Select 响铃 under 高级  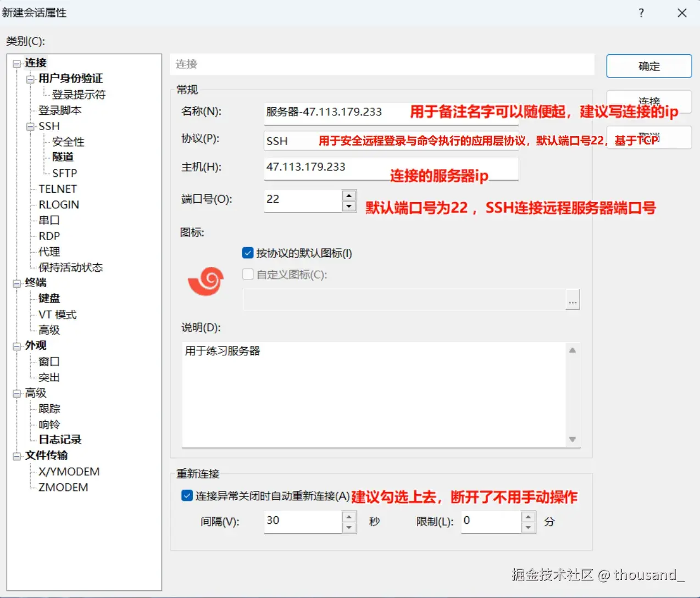pos(49,424)
